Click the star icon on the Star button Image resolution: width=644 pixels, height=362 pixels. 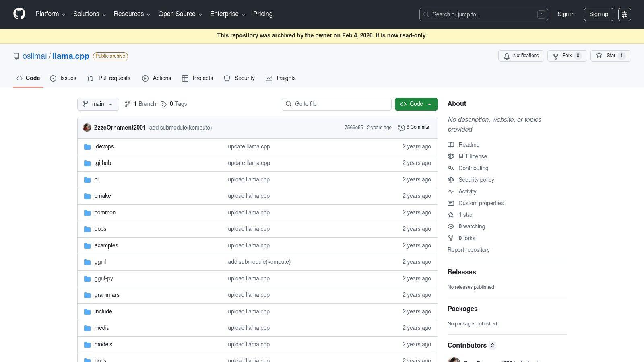(x=599, y=56)
